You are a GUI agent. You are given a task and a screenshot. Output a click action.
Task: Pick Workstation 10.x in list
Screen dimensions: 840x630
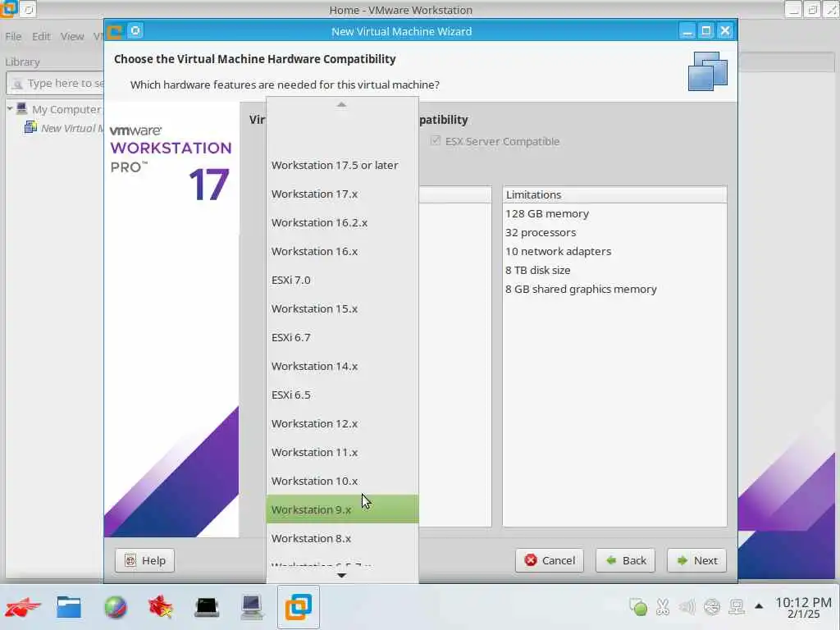(x=342, y=481)
